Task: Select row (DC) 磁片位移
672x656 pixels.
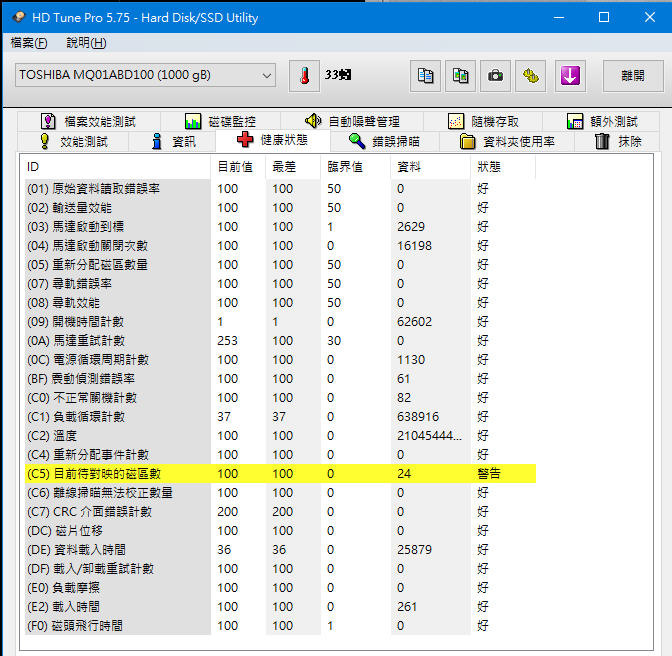Action: (280, 530)
